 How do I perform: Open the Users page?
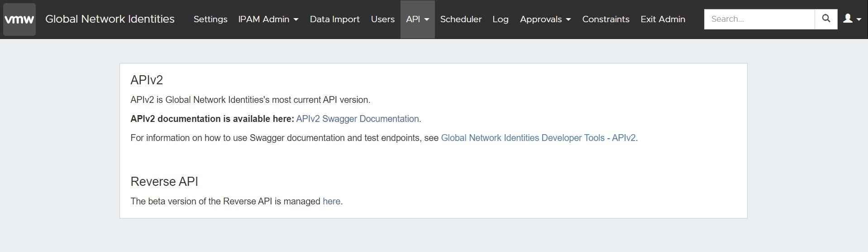tap(383, 19)
